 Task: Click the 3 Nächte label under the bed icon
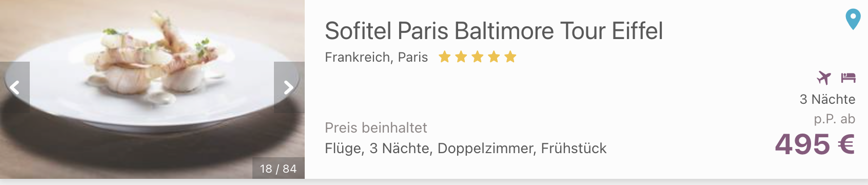pos(827,99)
